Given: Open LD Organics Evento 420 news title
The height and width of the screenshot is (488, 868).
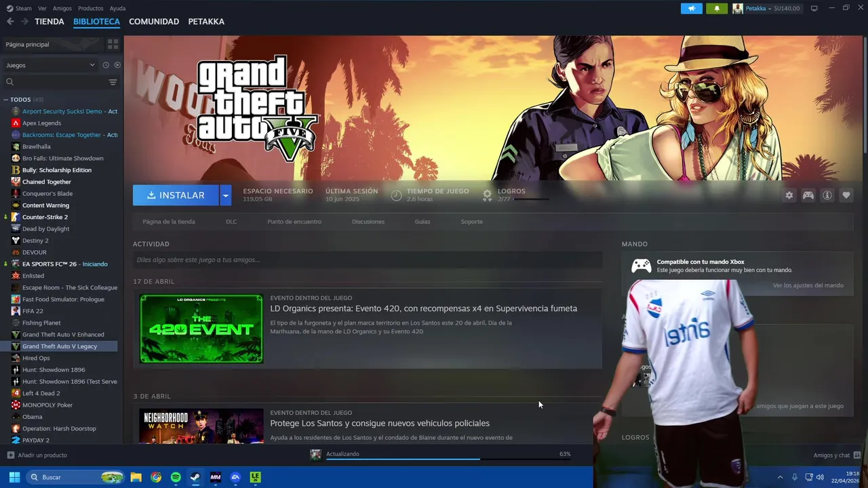Looking at the screenshot, I should (x=424, y=308).
